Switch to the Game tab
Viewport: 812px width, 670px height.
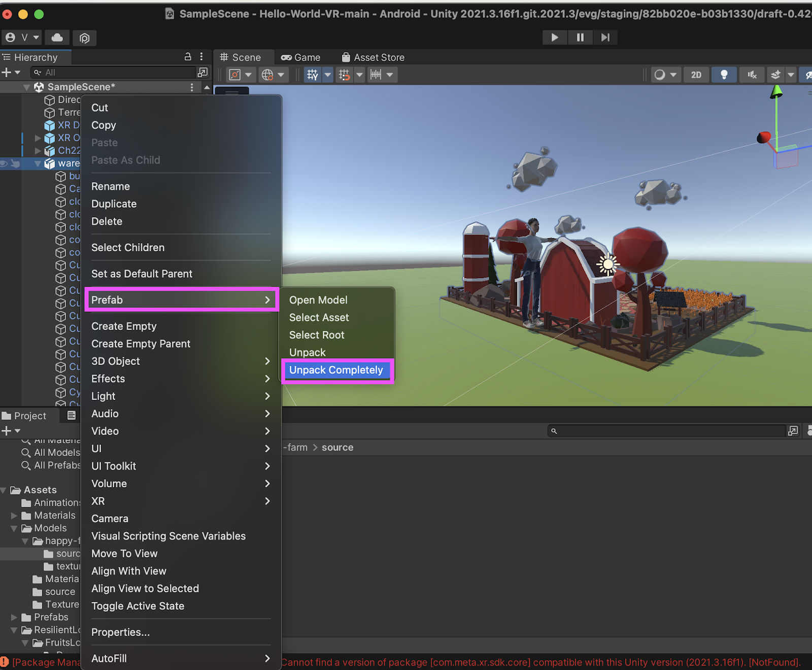click(x=301, y=57)
